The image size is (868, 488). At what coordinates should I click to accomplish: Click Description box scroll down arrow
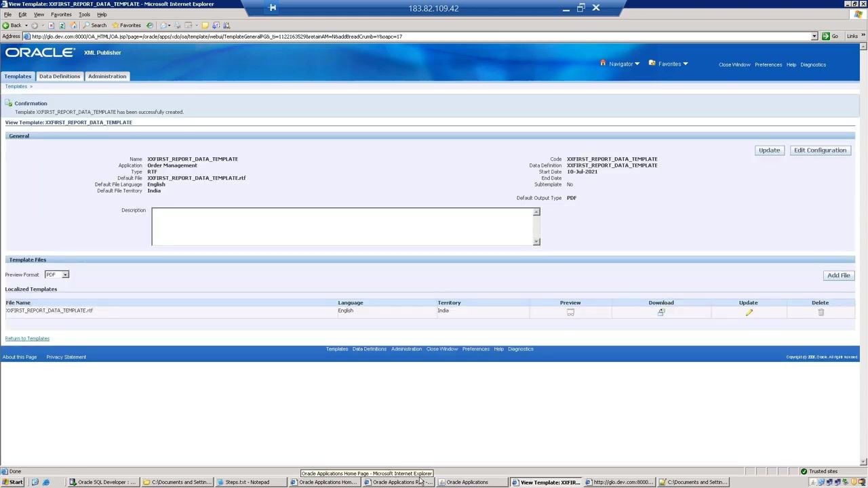click(536, 241)
